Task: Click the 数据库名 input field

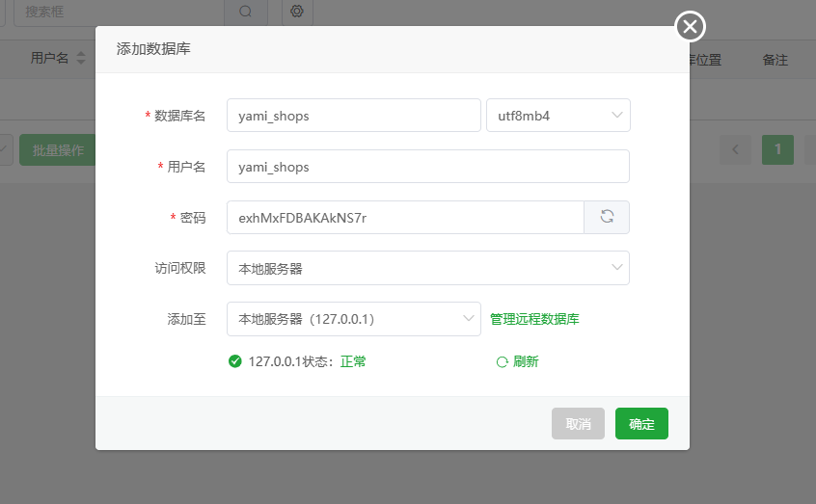Action: click(353, 115)
